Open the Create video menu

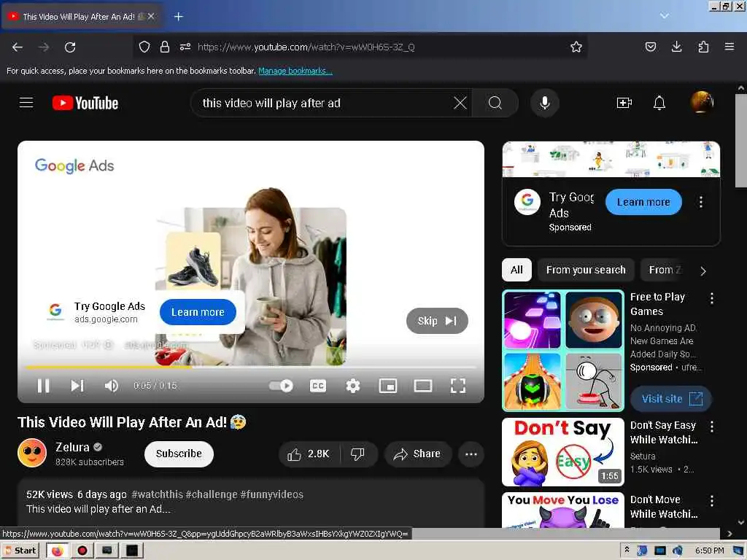coord(624,103)
